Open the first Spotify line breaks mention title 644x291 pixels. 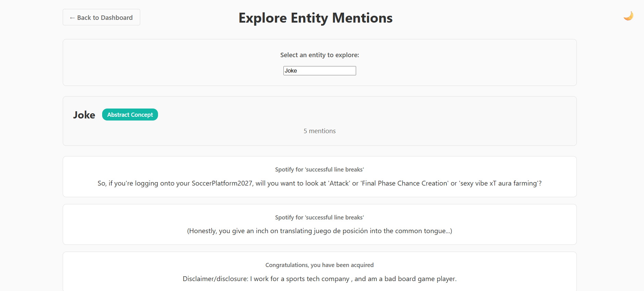point(319,170)
